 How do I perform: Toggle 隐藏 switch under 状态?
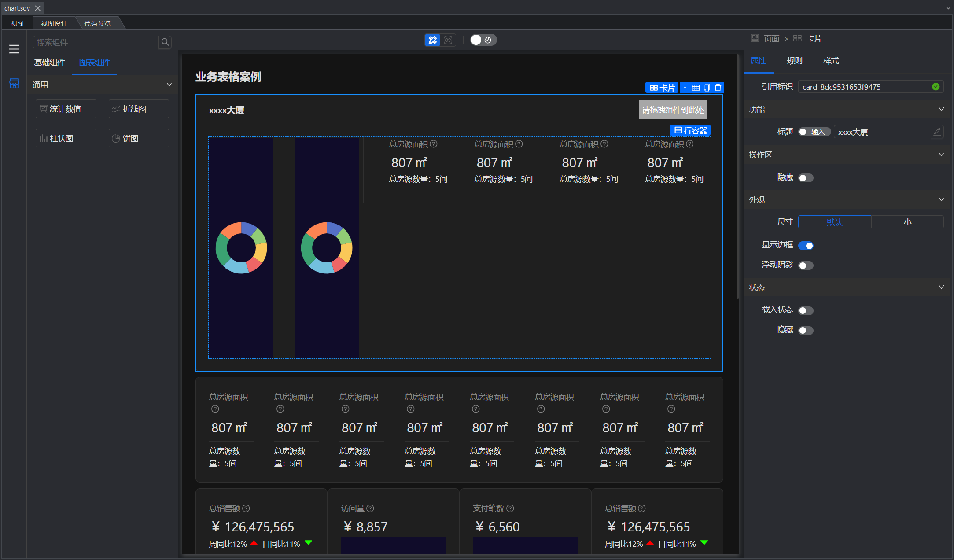click(806, 331)
